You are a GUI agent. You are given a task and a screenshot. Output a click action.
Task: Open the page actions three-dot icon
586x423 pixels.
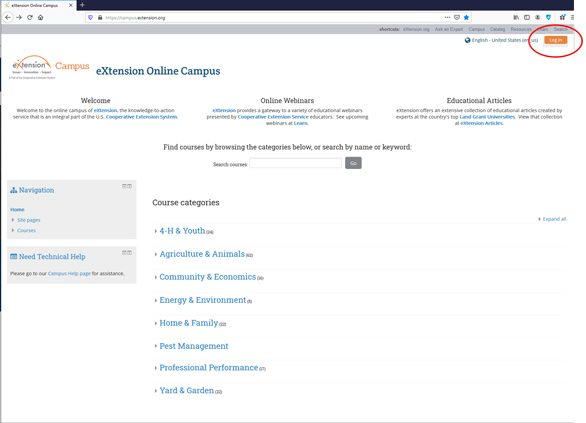tap(447, 18)
